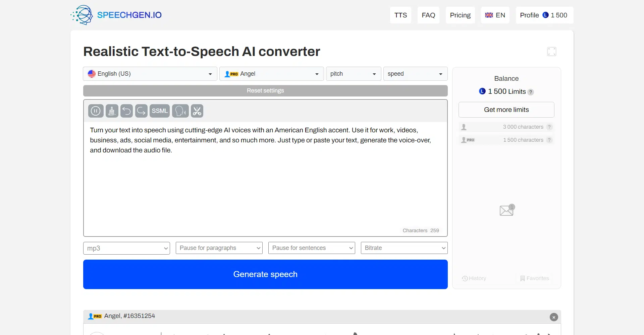
Task: Open the mp3 format dropdown
Action: tap(126, 248)
